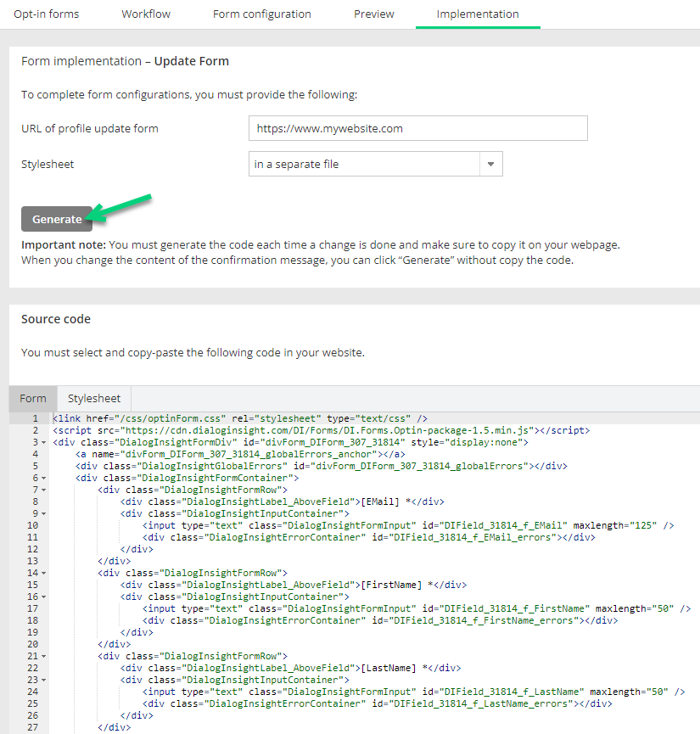
Task: Click line number 2 in the gutter
Action: pos(35,430)
